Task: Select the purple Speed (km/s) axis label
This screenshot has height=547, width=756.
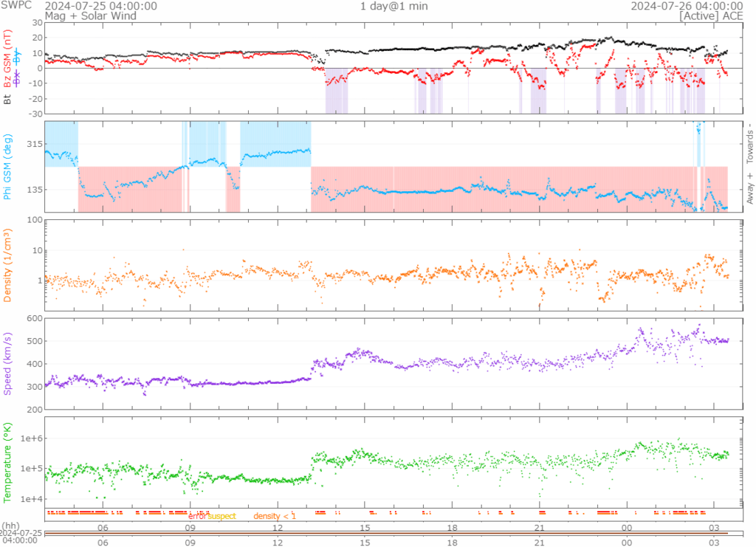Action: point(8,363)
